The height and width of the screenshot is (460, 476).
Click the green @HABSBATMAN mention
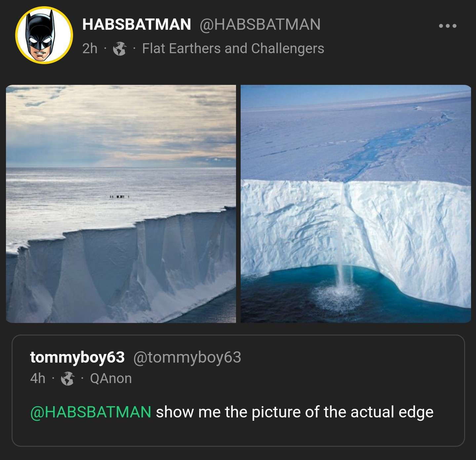[91, 412]
